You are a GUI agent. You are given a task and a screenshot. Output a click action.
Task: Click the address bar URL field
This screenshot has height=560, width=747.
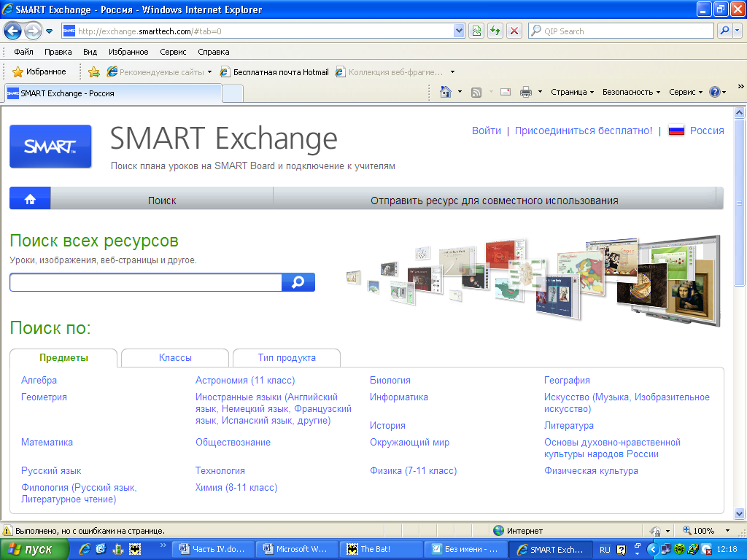(x=258, y=31)
